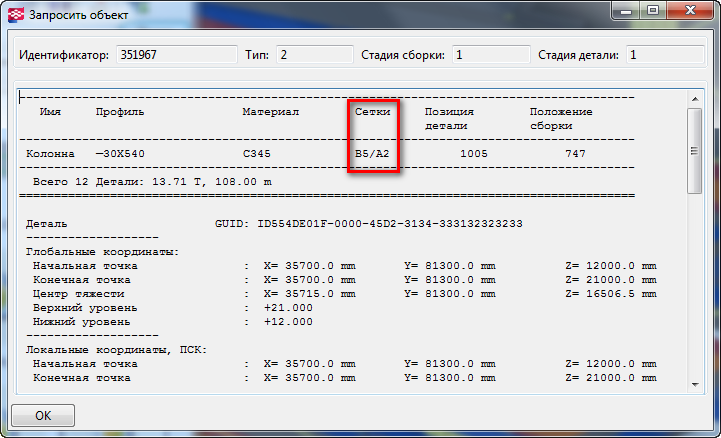
Task: Select the Тип field value
Action: [313, 54]
